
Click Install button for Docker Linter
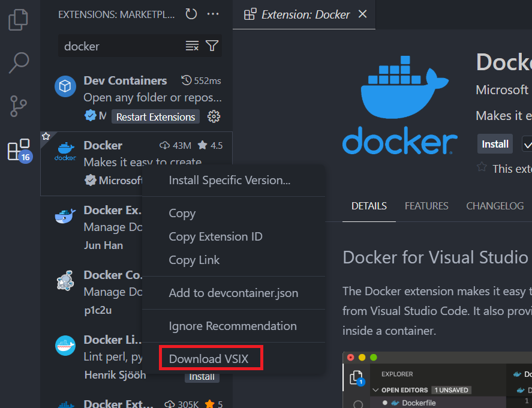pos(202,376)
